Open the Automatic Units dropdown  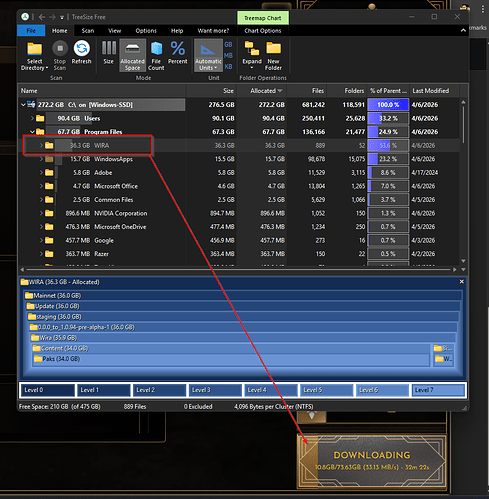(208, 56)
